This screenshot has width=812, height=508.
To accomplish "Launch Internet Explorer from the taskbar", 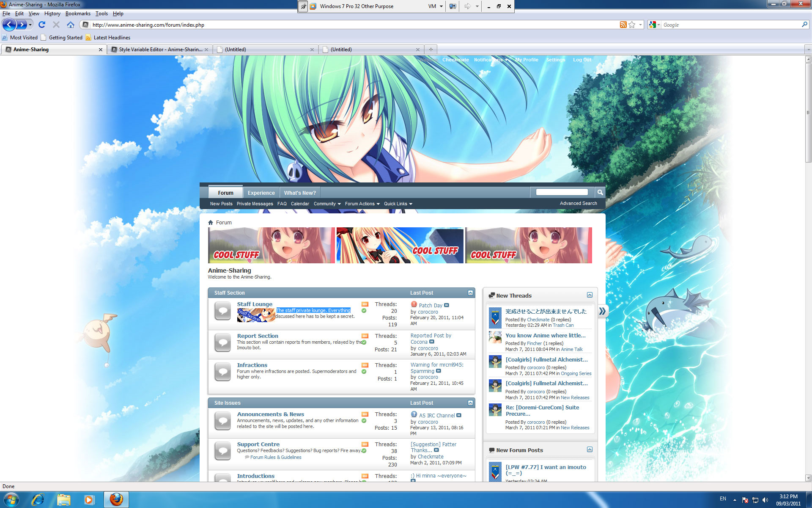I will pyautogui.click(x=38, y=500).
